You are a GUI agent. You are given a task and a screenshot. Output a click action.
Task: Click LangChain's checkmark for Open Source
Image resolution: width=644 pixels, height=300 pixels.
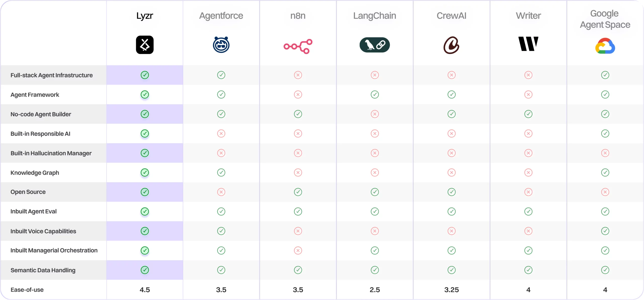pos(375,192)
